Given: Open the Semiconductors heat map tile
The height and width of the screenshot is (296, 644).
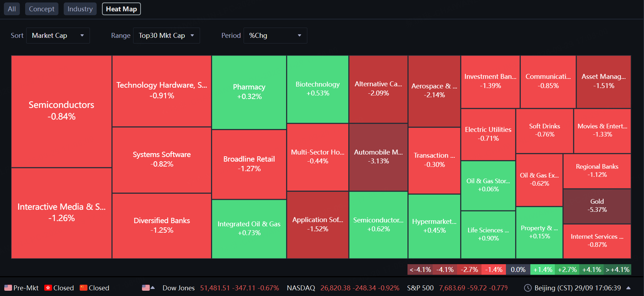Looking at the screenshot, I should 62,111.
